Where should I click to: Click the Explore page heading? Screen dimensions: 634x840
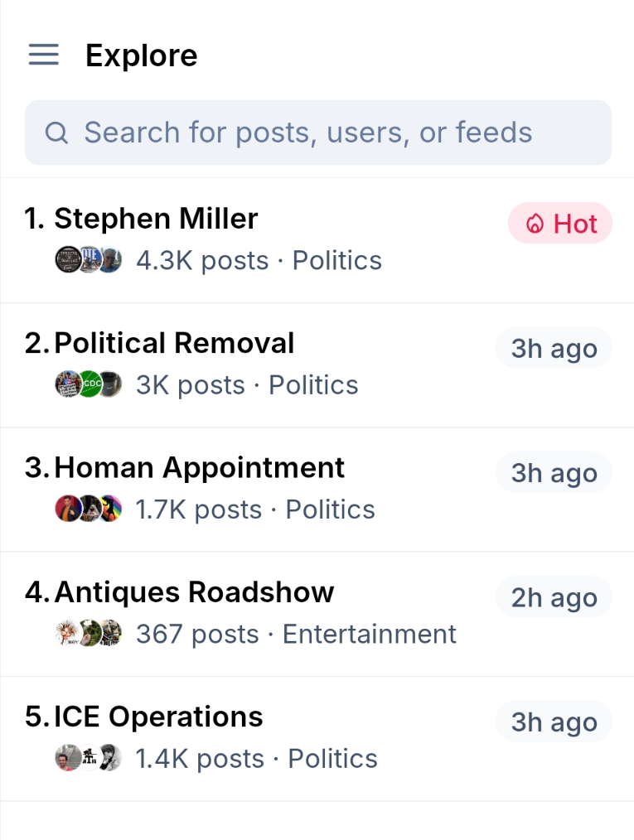[142, 56]
